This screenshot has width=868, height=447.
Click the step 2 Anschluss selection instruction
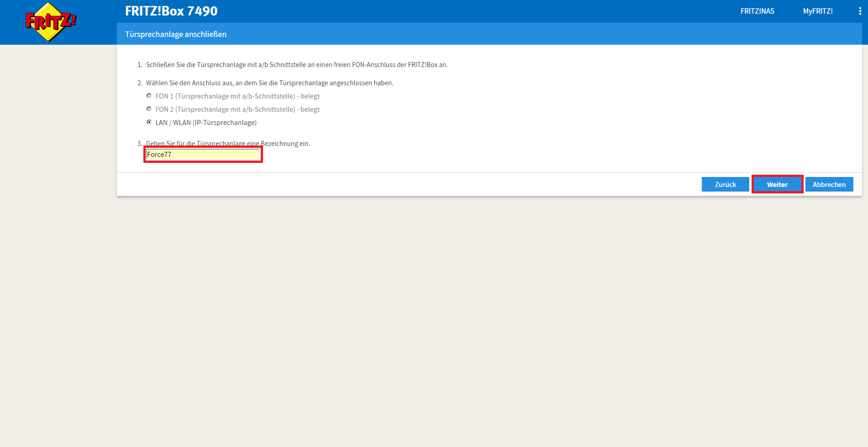[x=269, y=83]
